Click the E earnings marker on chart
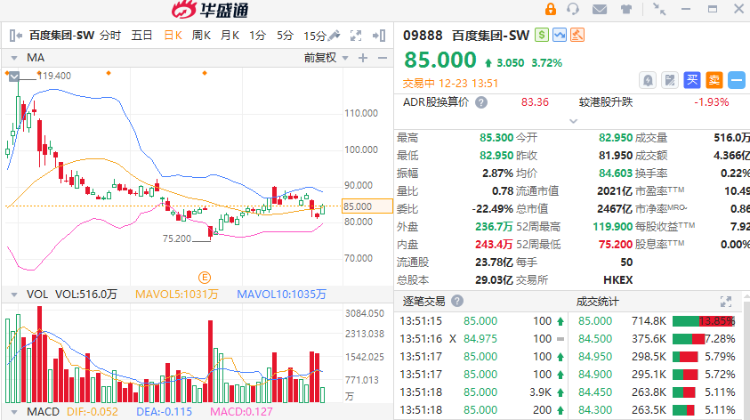 point(204,277)
